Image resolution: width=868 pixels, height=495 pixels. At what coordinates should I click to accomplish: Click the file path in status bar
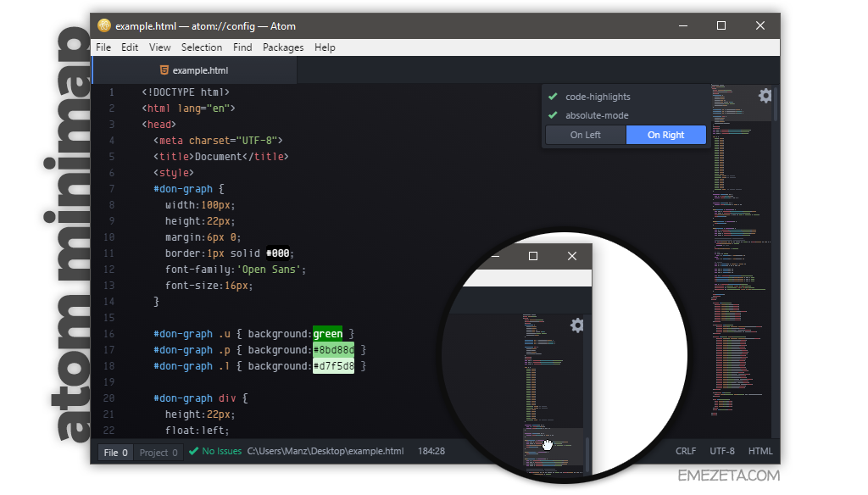tap(325, 451)
